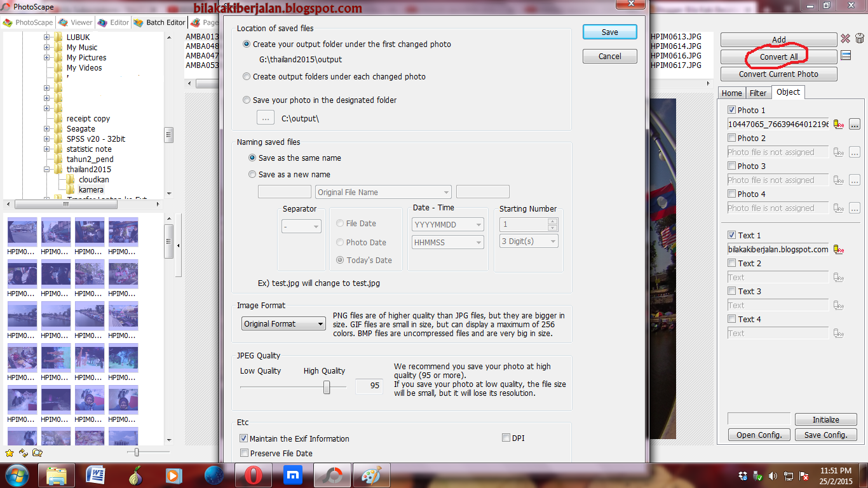Open the 3 Digit(s) dropdown
The image size is (868, 488).
(x=529, y=241)
